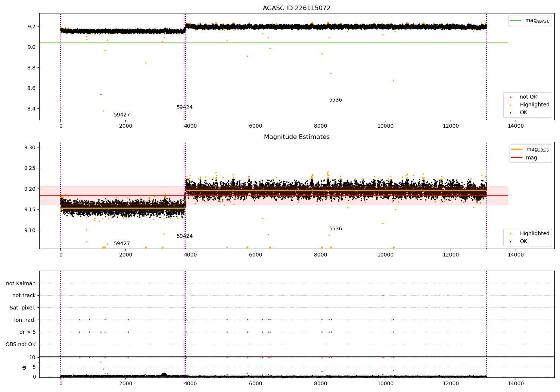Viewport: 560px width, 392px height.
Task: Click the "5536" annotation in the top plot
Action: pyautogui.click(x=336, y=100)
